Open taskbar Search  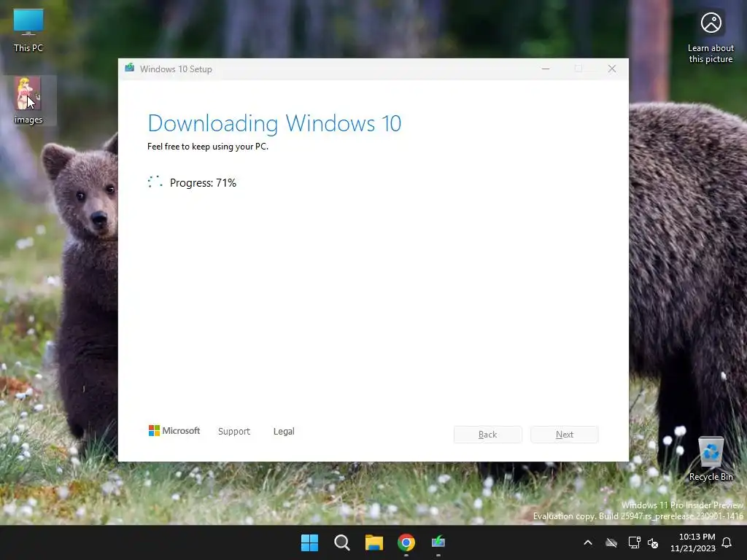(342, 542)
